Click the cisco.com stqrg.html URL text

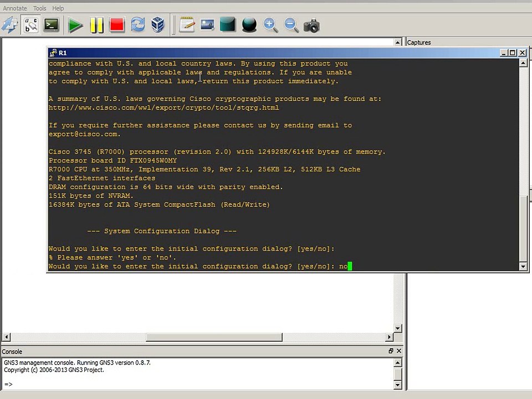coord(164,108)
